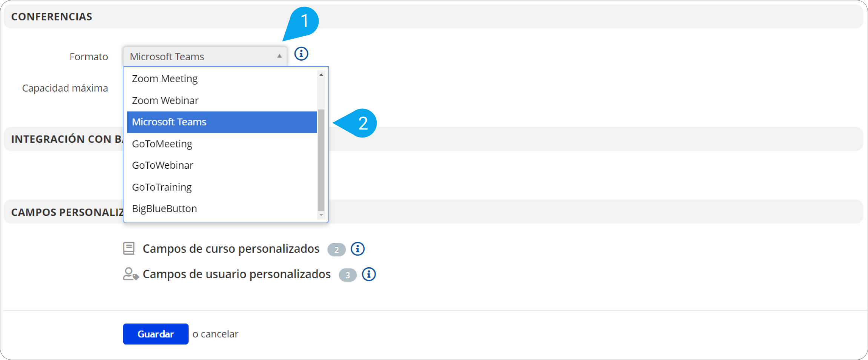Click the course custom fields book icon
The image size is (868, 360).
129,249
